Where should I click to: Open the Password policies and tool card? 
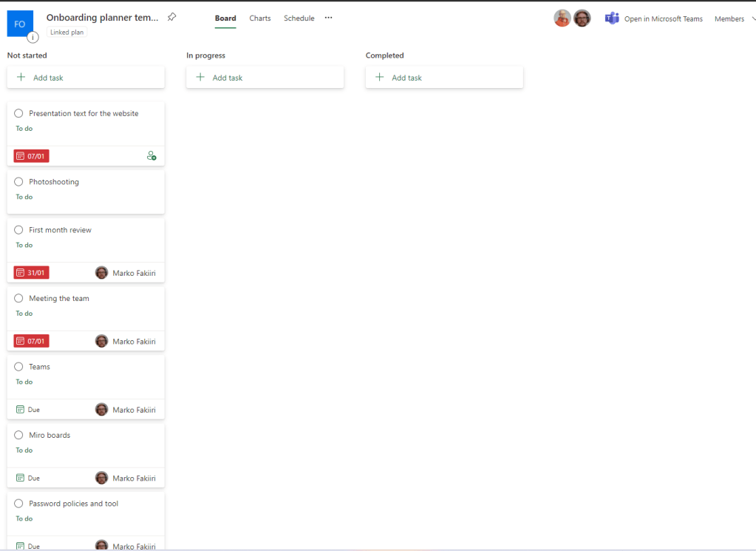coord(73,504)
